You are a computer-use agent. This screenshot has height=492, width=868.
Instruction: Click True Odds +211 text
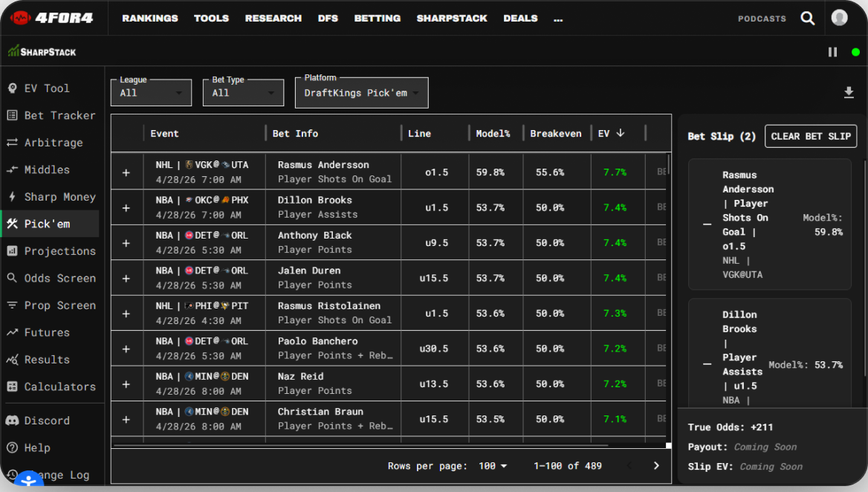tap(731, 427)
